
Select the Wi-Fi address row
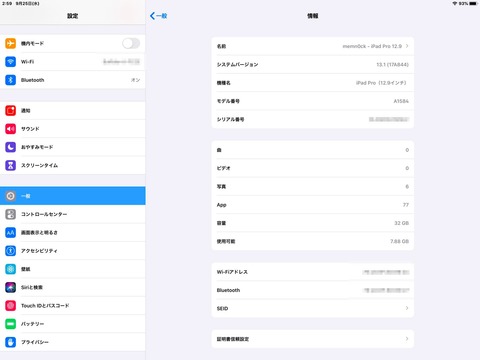[x=313, y=272]
